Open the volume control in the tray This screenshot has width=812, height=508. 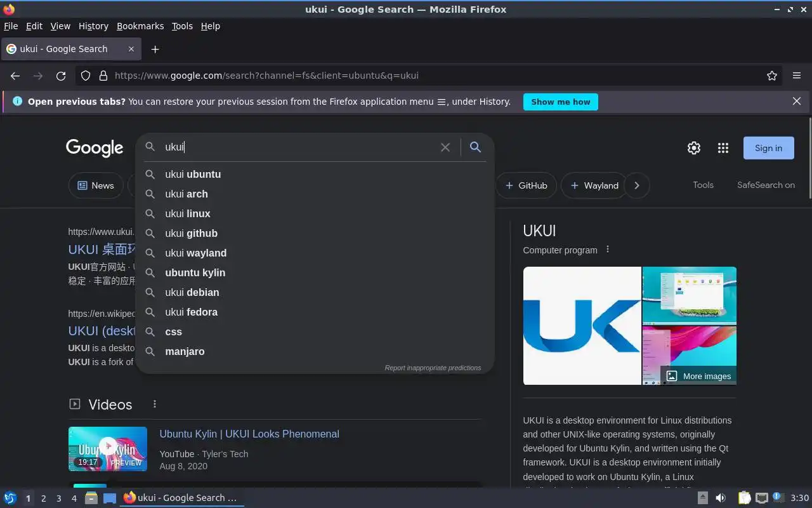click(x=721, y=498)
